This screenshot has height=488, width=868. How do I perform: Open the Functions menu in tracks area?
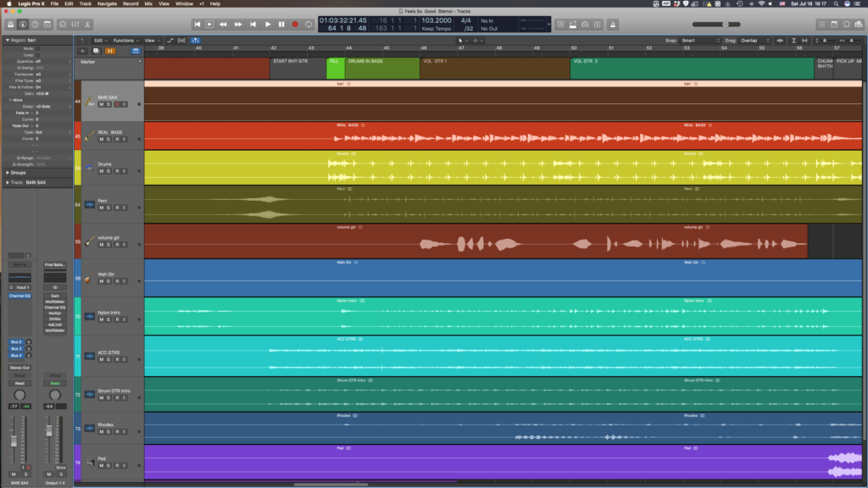coord(125,40)
